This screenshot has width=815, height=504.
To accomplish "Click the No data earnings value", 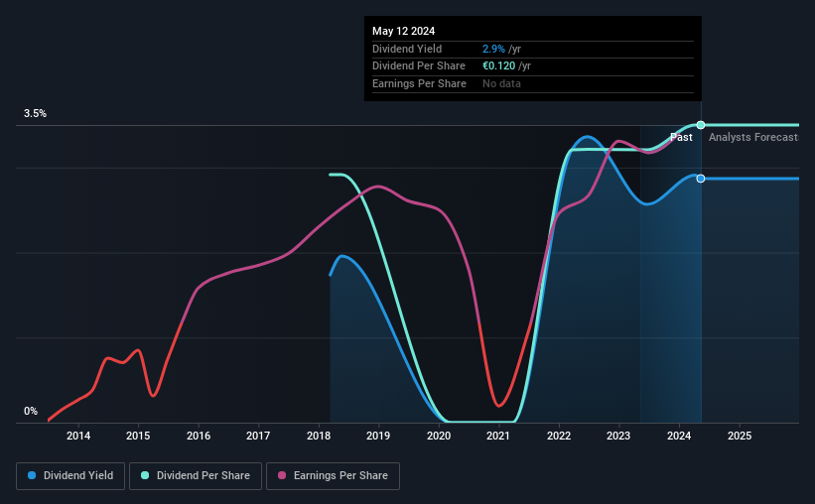I will pos(501,83).
